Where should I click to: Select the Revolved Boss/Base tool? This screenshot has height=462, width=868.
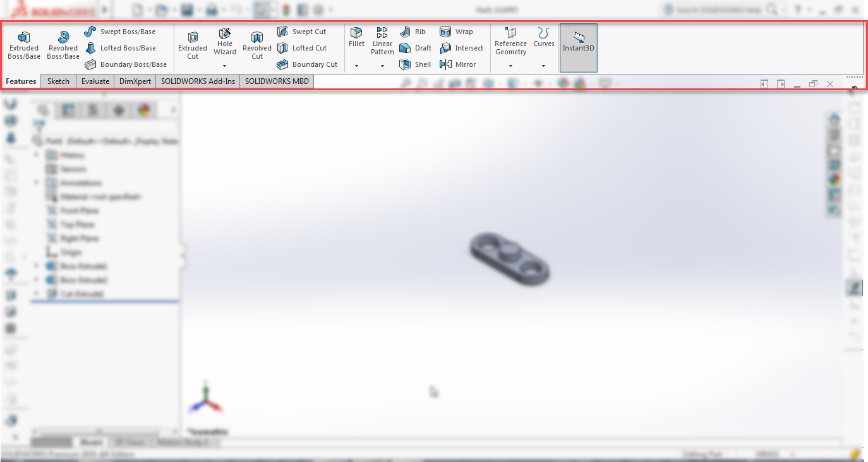tap(63, 44)
